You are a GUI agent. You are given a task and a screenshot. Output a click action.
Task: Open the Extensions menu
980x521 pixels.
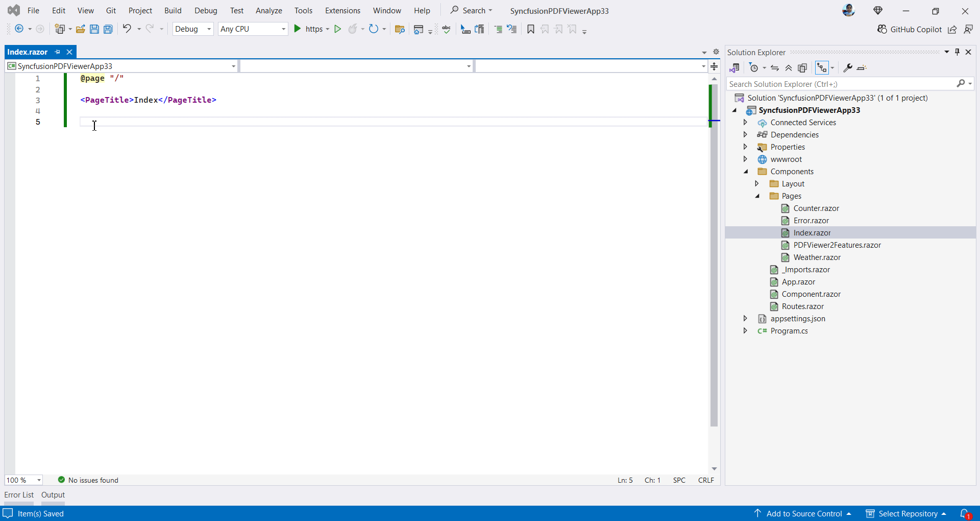point(342,10)
